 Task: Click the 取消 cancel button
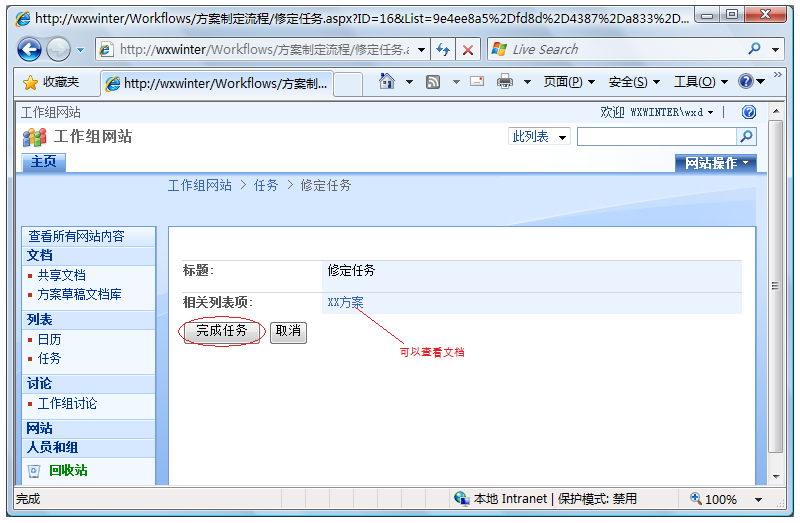(x=288, y=332)
